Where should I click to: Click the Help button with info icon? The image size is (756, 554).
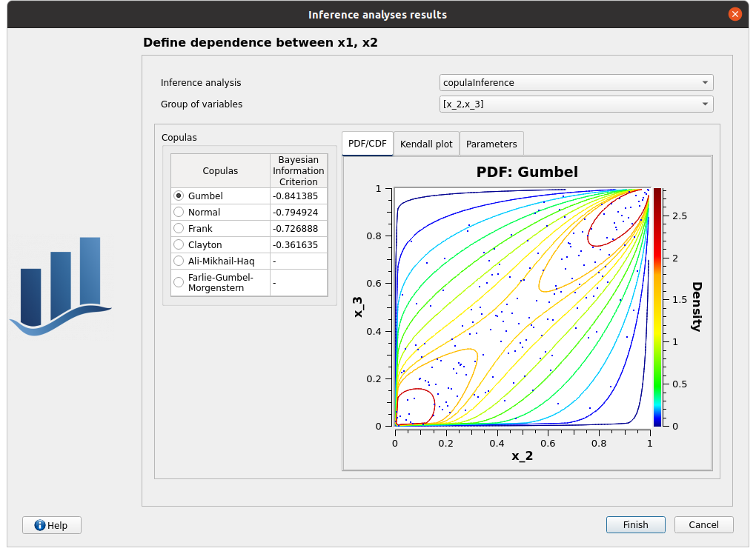[x=52, y=525]
